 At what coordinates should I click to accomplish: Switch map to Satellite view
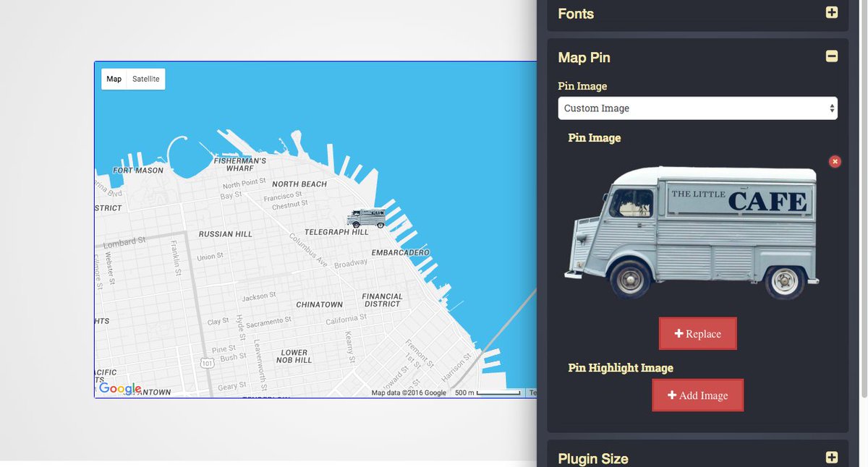[x=146, y=79]
